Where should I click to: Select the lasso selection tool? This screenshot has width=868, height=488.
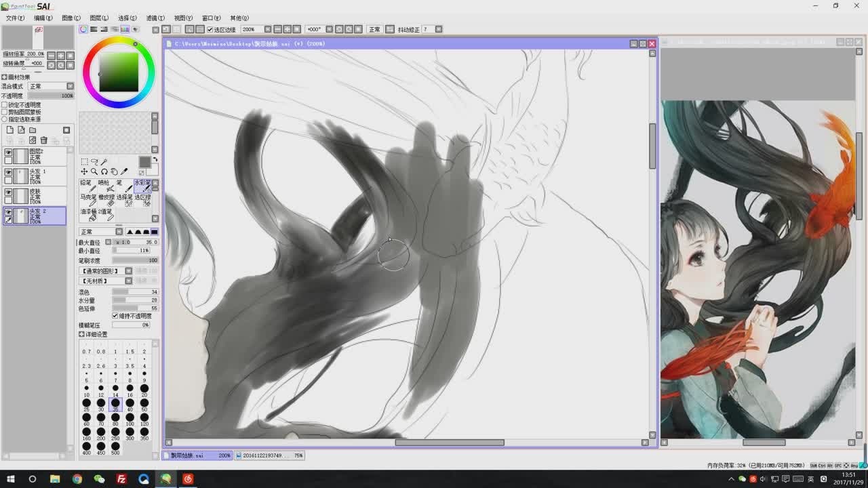click(94, 162)
